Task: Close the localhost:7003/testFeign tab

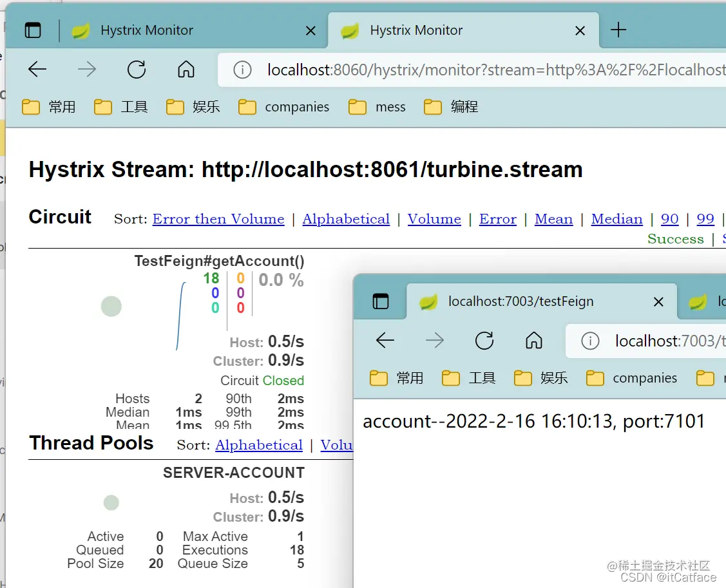Action: (658, 302)
